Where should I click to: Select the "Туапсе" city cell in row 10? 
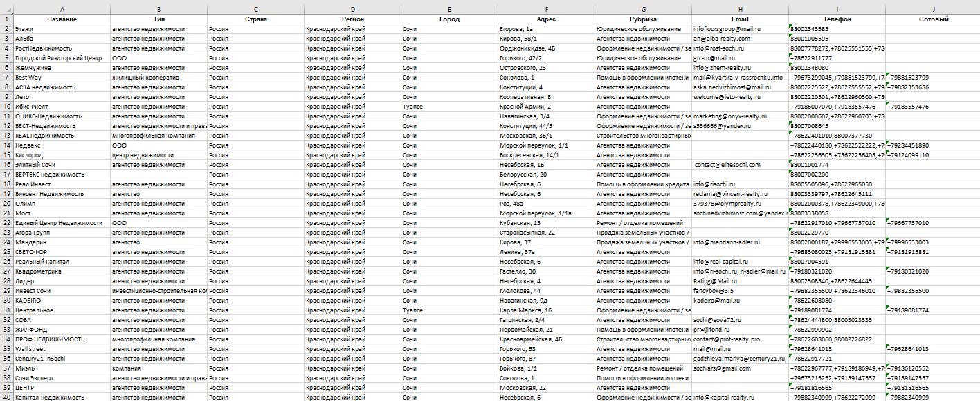point(412,107)
